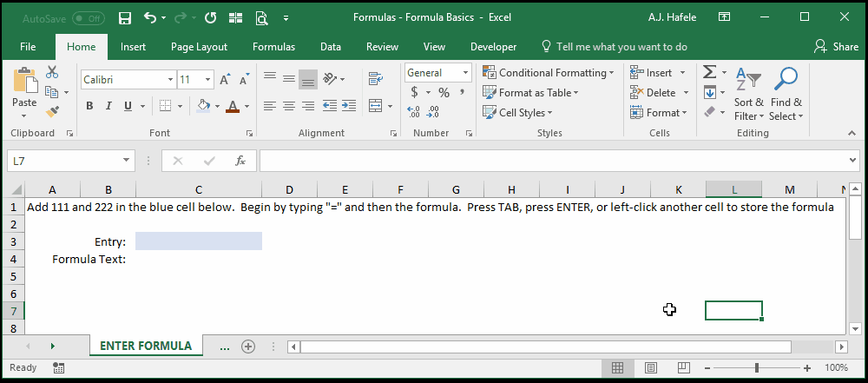Image resolution: width=868 pixels, height=383 pixels.
Task: Click zoom out minus button
Action: pyautogui.click(x=707, y=368)
